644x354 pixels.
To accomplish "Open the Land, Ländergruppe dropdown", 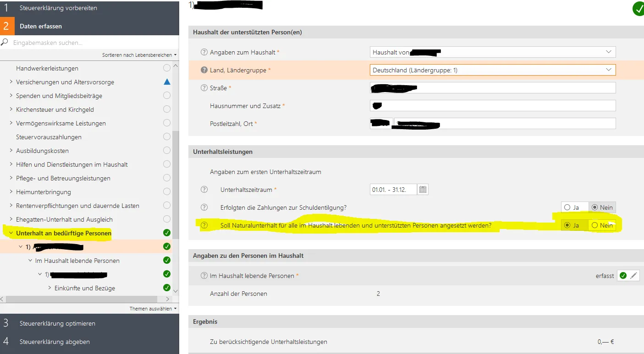I will point(493,70).
